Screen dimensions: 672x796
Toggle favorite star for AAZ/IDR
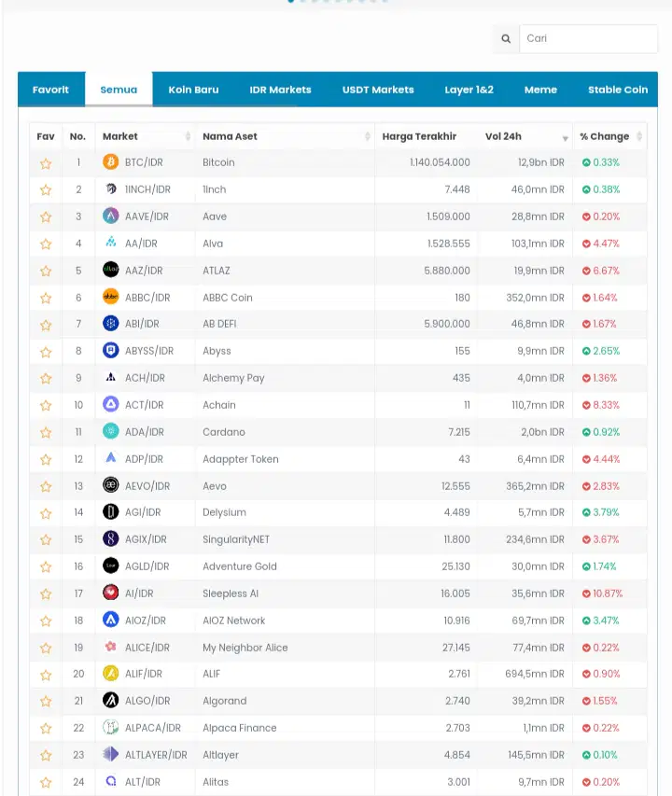pyautogui.click(x=46, y=271)
